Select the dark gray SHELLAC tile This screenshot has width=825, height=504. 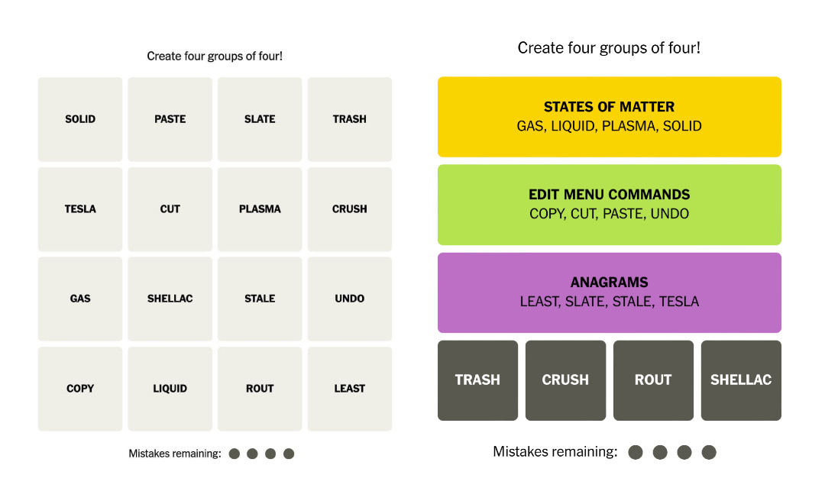(741, 380)
